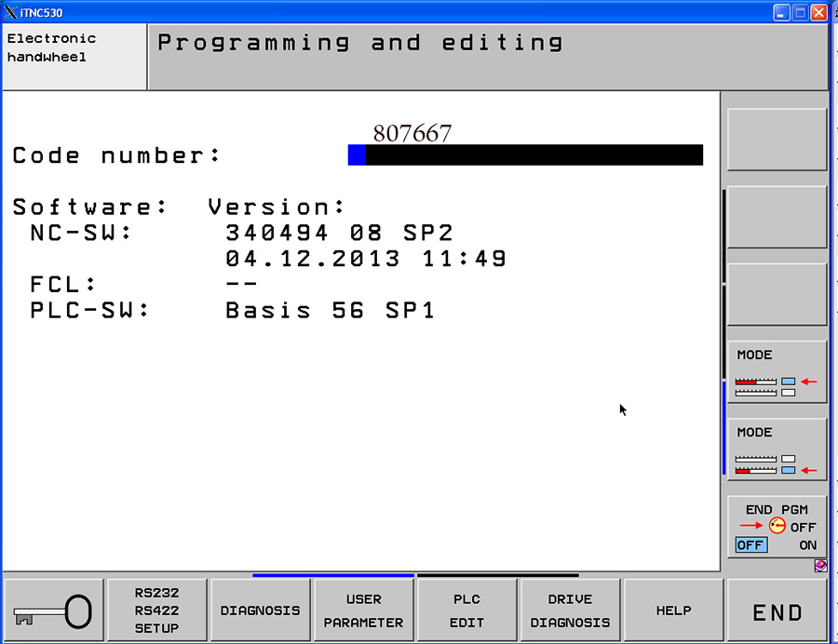Toggle the END PGM OFF/ON soft key
The image size is (838, 644).
777,527
